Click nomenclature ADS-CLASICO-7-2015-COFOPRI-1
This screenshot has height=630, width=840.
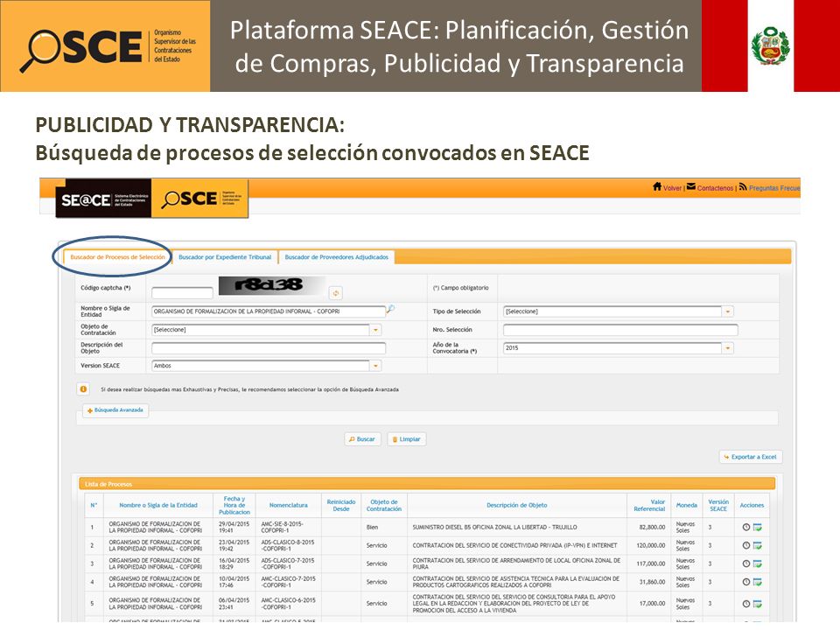click(x=288, y=563)
